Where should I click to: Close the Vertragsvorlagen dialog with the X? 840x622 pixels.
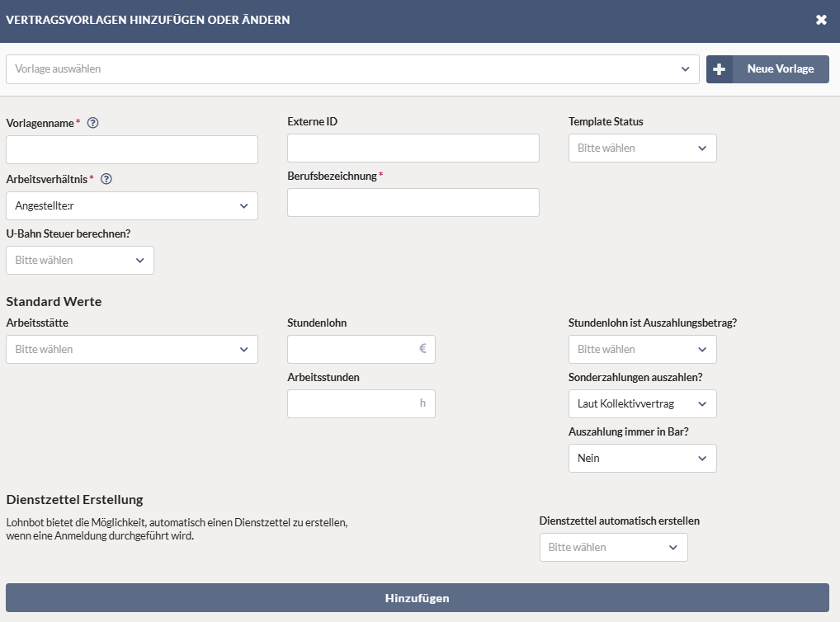click(x=821, y=20)
